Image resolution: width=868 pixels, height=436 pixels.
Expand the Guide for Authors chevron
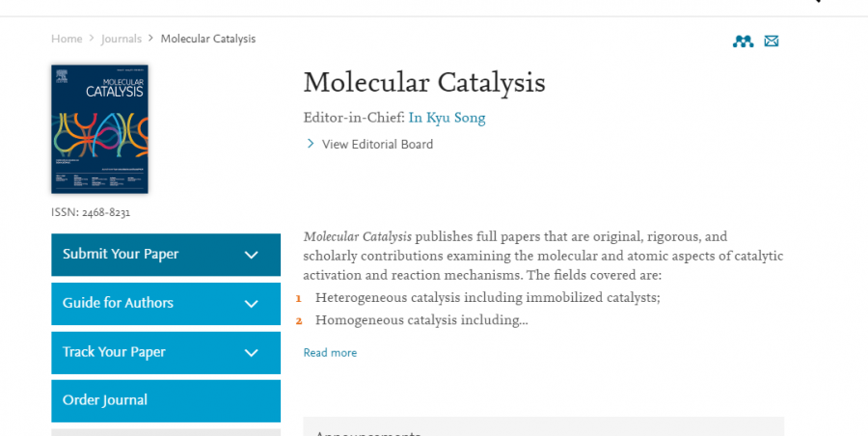coord(252,303)
